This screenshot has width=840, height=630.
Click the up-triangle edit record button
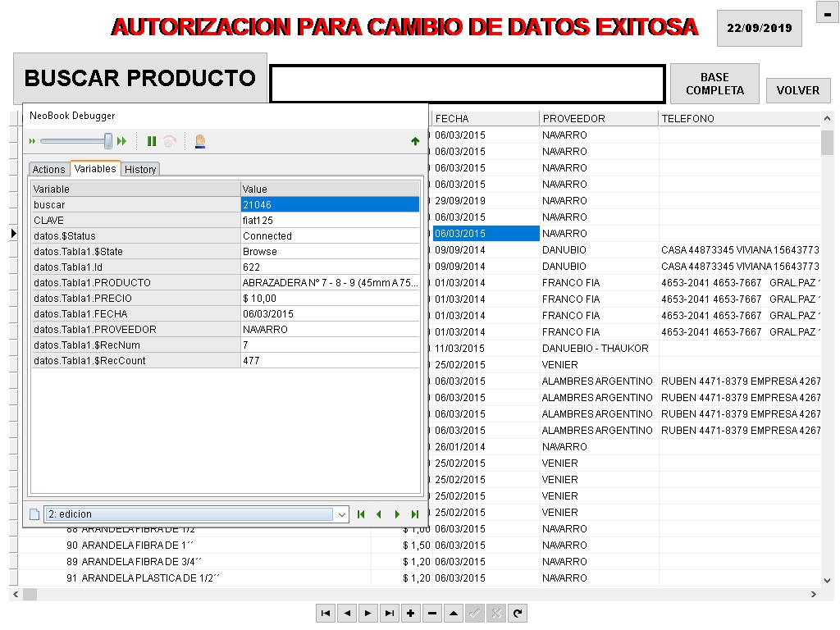pos(454,614)
